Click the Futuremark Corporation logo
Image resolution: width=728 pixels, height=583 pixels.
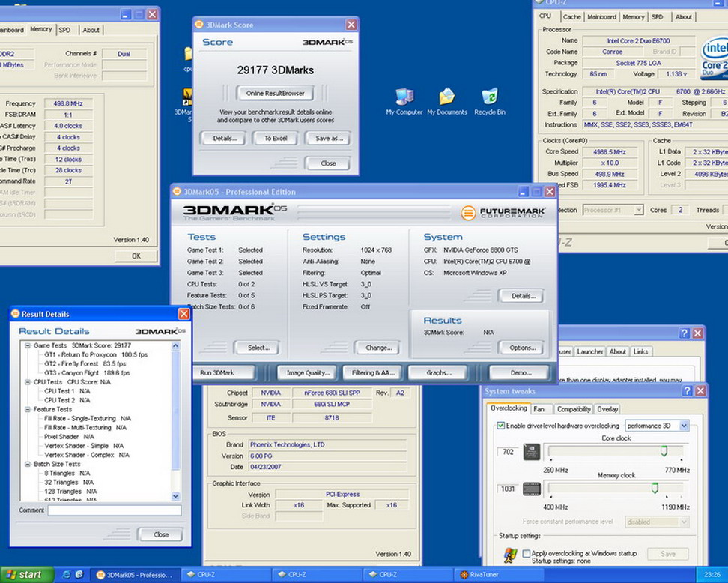tap(503, 213)
